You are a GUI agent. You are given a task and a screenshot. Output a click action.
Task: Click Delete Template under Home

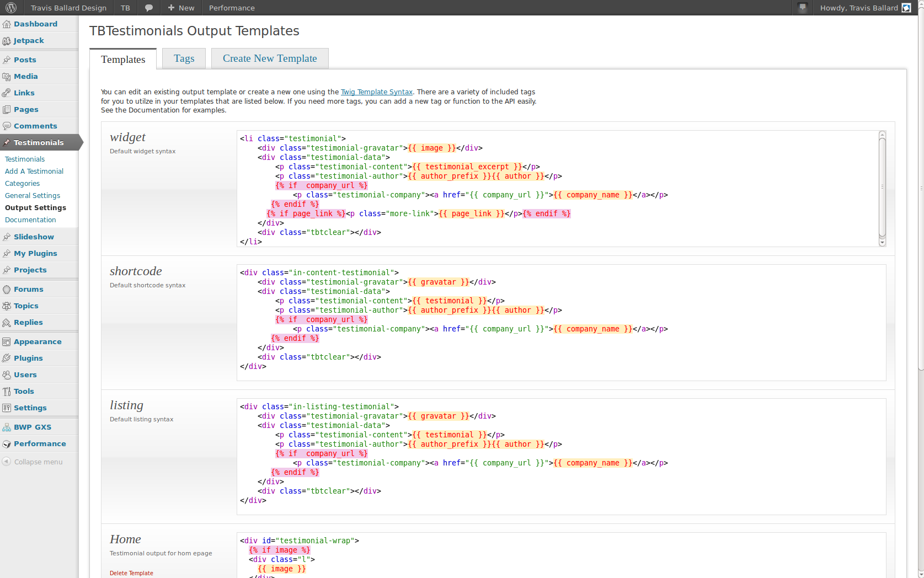pos(131,573)
